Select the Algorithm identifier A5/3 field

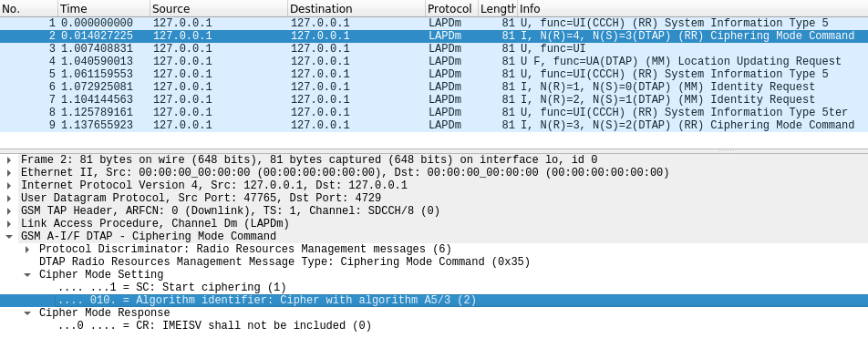click(x=434, y=300)
